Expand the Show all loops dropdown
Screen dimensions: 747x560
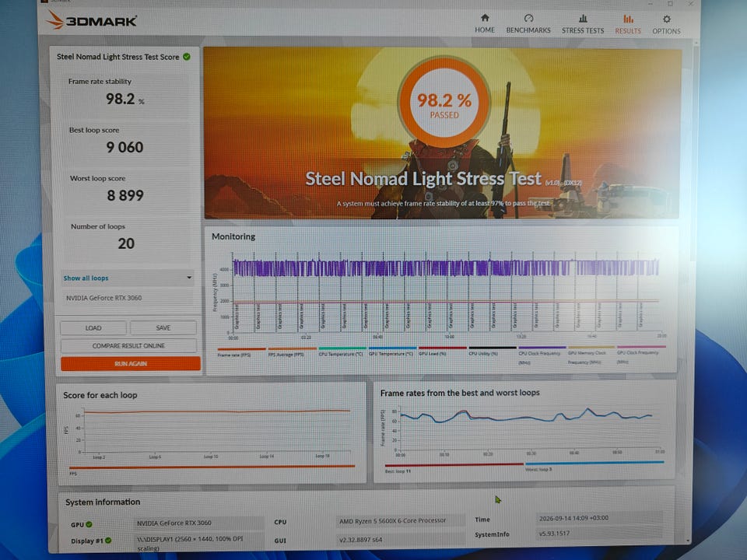[128, 278]
